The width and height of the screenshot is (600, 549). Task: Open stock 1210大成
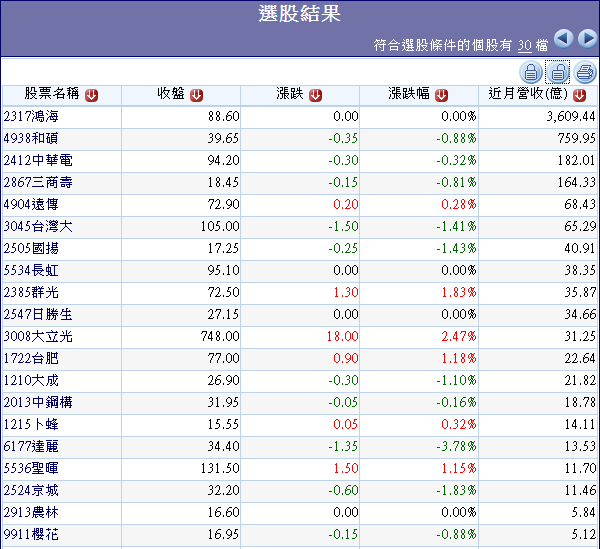[x=31, y=380]
